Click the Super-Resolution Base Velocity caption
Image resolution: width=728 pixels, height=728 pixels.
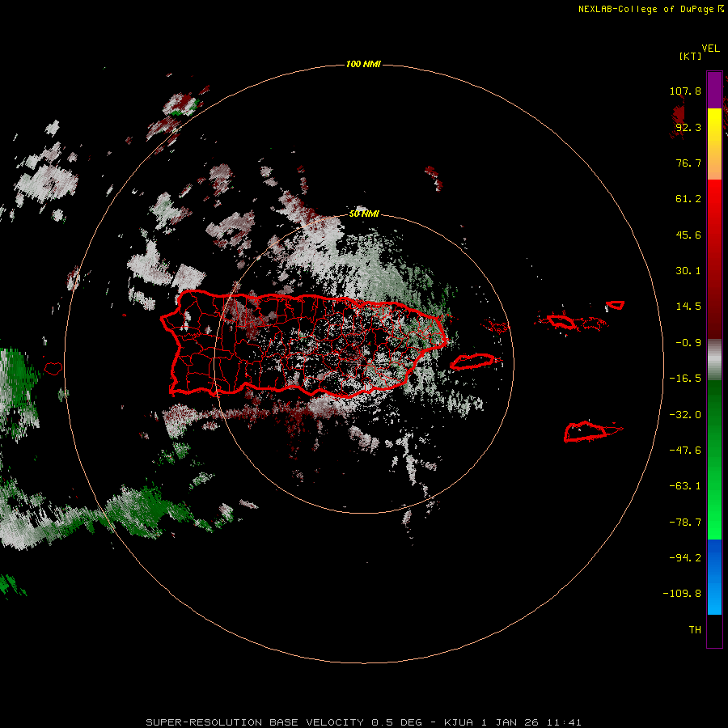[x=363, y=722]
